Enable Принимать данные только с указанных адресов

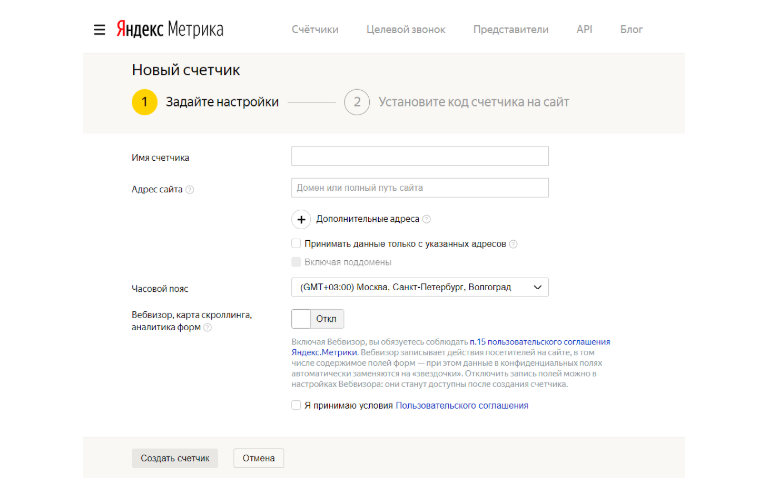point(296,243)
